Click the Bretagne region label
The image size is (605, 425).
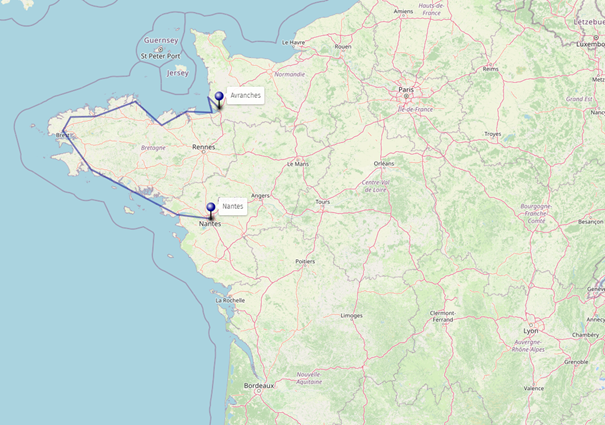pos(153,148)
